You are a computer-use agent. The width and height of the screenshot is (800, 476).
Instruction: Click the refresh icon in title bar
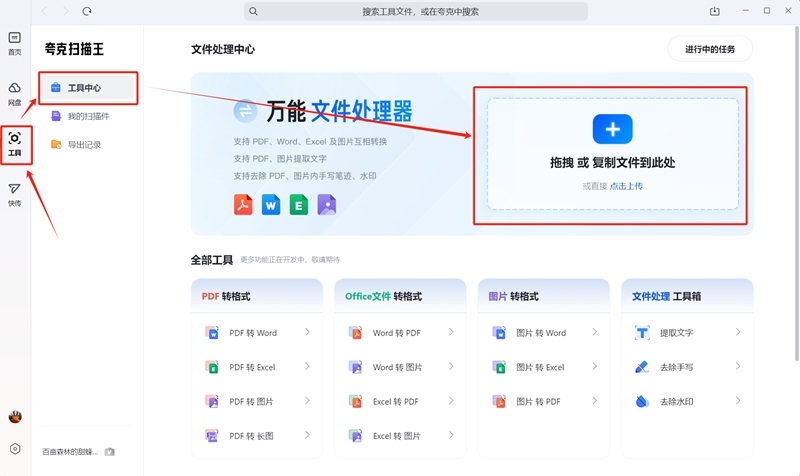click(x=87, y=11)
